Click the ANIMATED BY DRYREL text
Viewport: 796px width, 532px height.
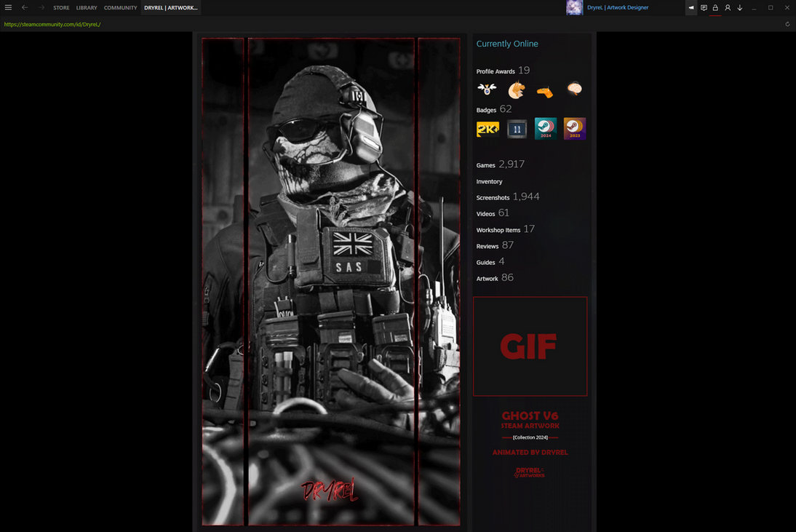click(x=530, y=452)
